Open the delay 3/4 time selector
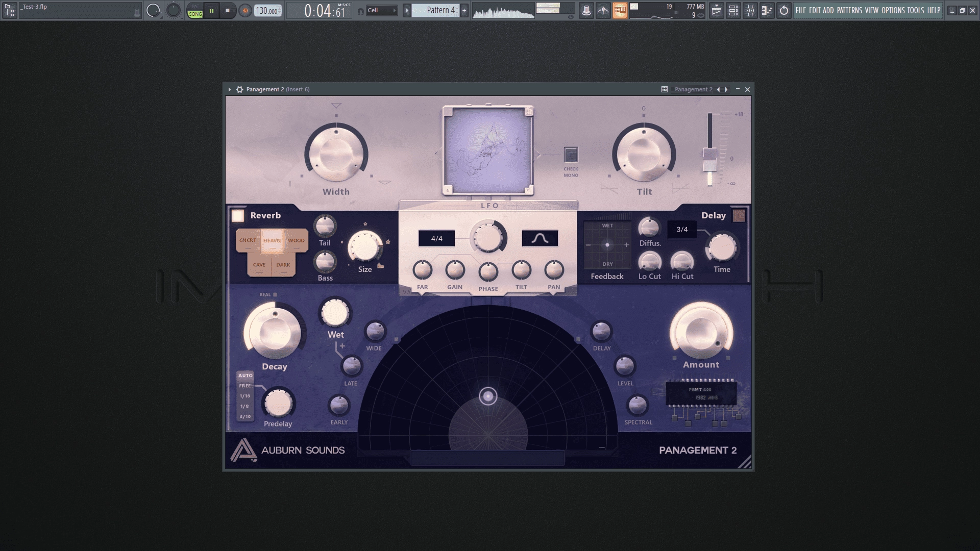 (682, 230)
